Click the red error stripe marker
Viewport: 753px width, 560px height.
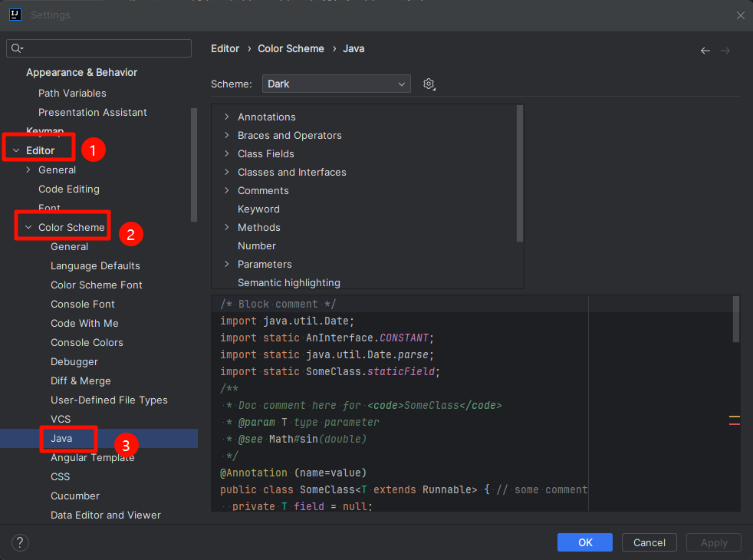(x=735, y=424)
